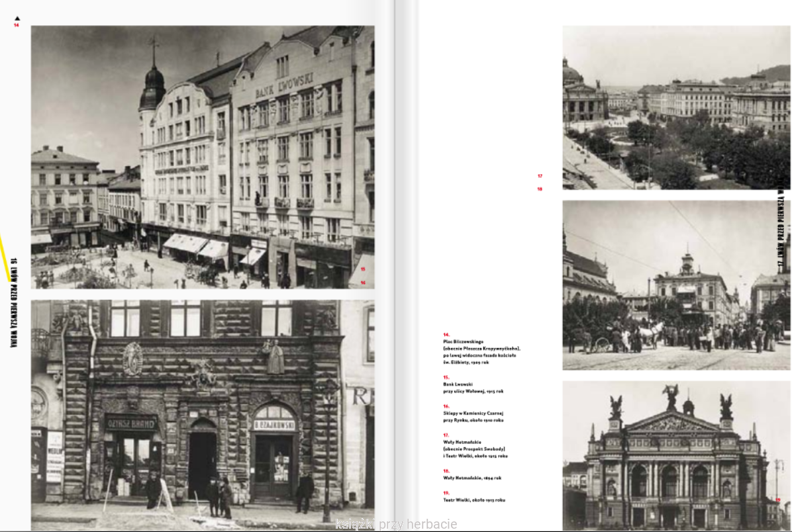Select the middle-right street crowd photo
Image resolution: width=792 pixels, height=532 pixels.
(675, 285)
